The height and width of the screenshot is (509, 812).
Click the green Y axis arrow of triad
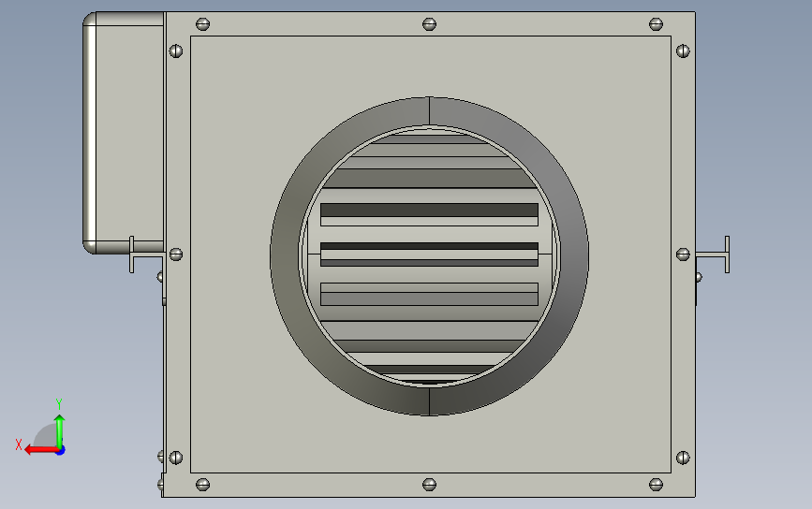pyautogui.click(x=60, y=430)
